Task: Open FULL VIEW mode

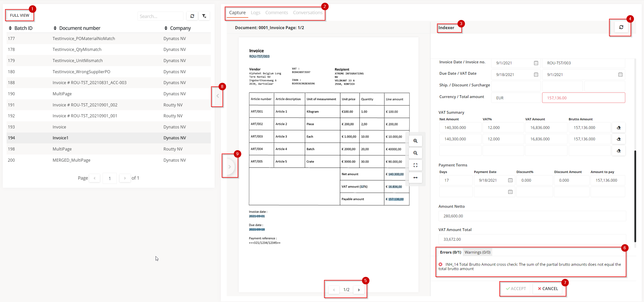Action: point(20,15)
